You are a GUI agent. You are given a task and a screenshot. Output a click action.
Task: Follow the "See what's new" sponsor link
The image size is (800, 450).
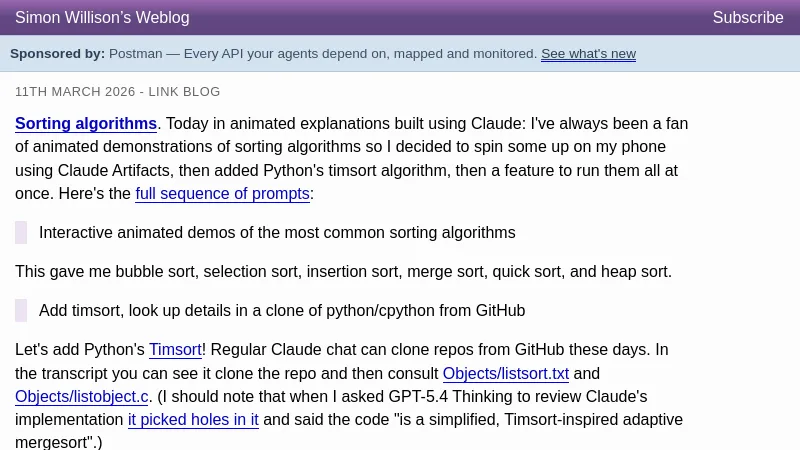588,54
